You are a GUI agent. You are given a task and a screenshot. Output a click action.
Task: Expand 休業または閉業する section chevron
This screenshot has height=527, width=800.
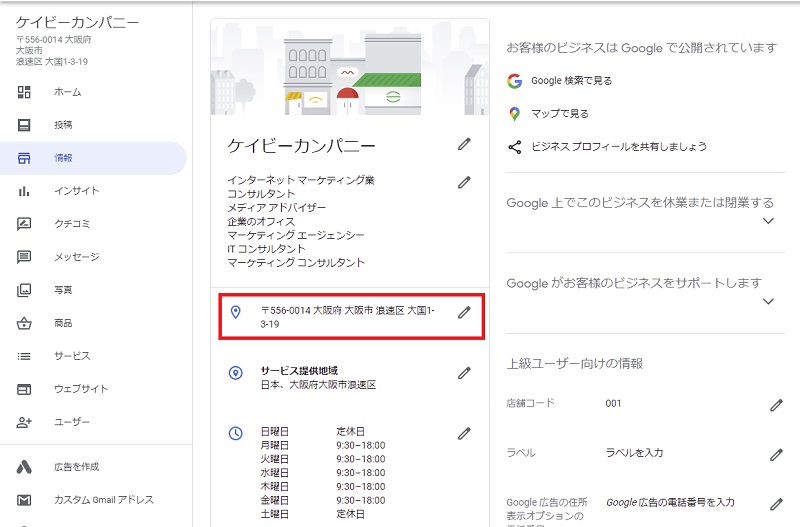coord(768,221)
